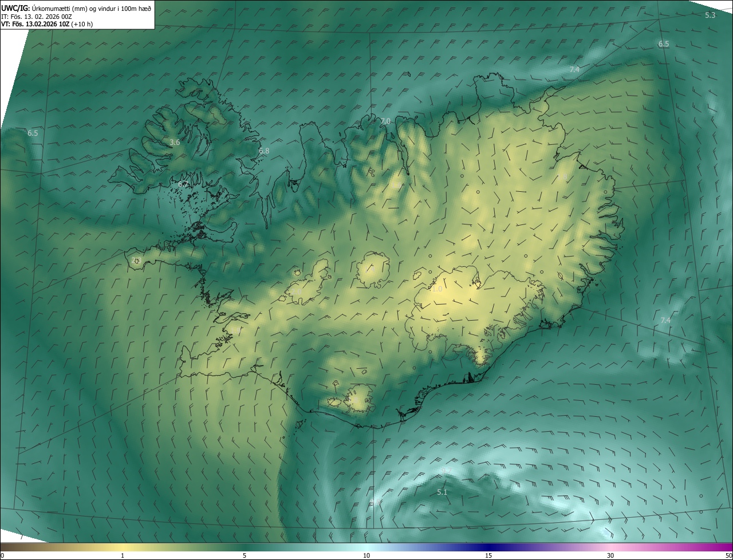The height and width of the screenshot is (560, 733).
Task: Click the '0' tick on the color scale
Action: pos(2,555)
